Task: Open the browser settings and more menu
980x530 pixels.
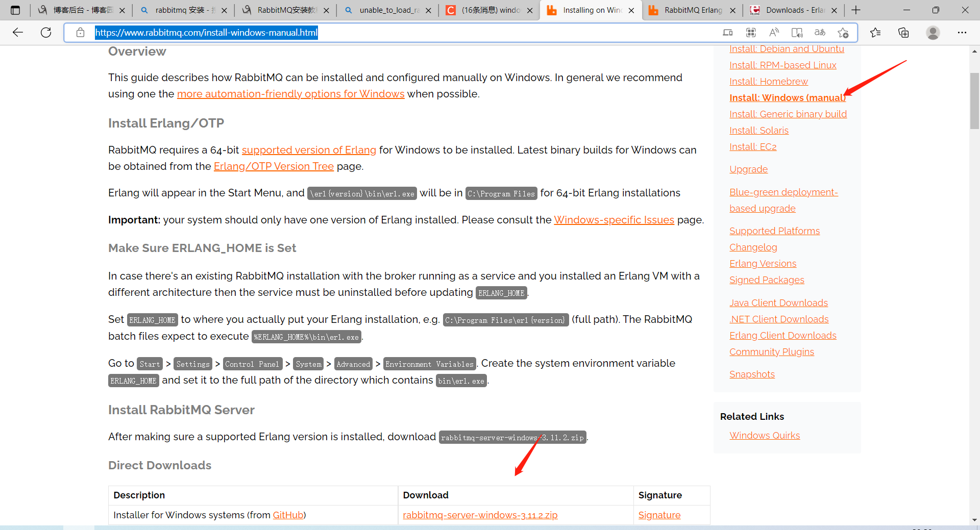Action: 962,33
